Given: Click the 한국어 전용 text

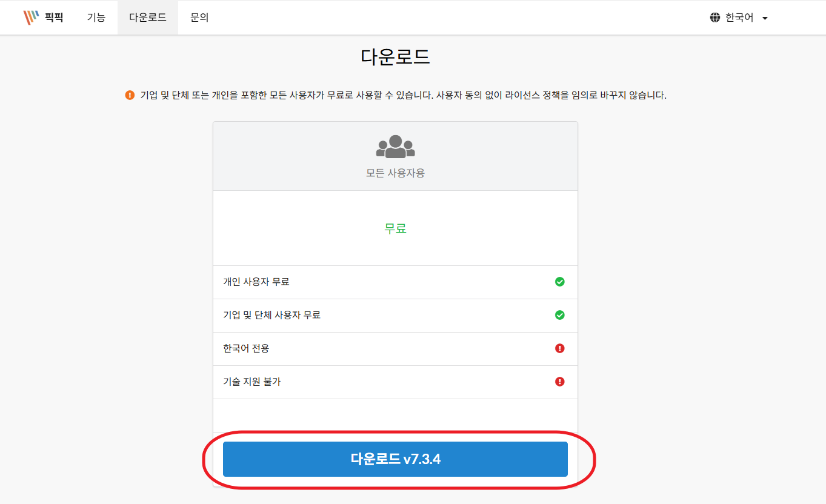Looking at the screenshot, I should (x=246, y=348).
